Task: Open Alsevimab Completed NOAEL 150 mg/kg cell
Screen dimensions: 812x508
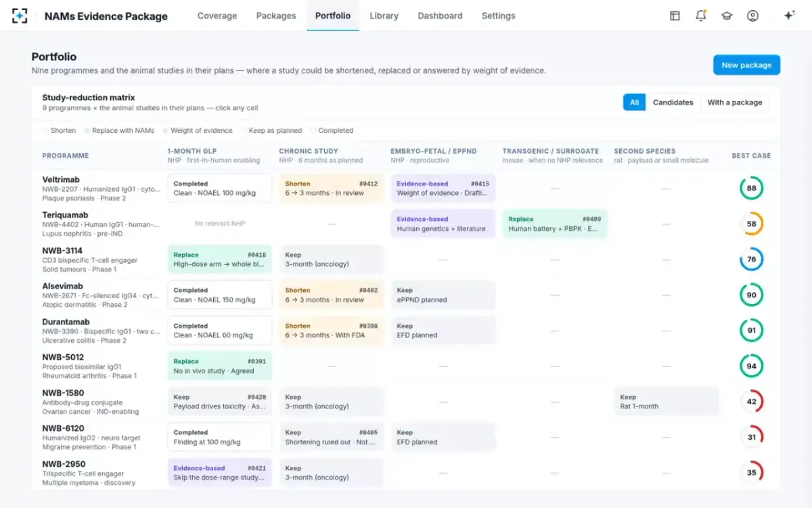Action: pyautogui.click(x=220, y=295)
